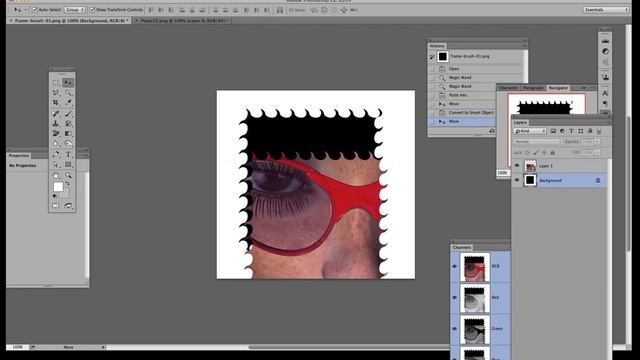This screenshot has height=360, width=640.
Task: Filter layers for adjustment layers
Action: click(562, 131)
